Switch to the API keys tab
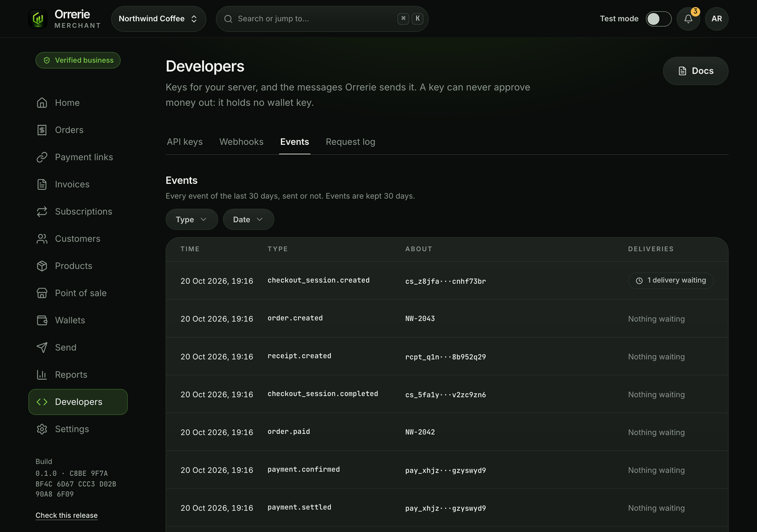The height and width of the screenshot is (532, 757). (x=185, y=142)
